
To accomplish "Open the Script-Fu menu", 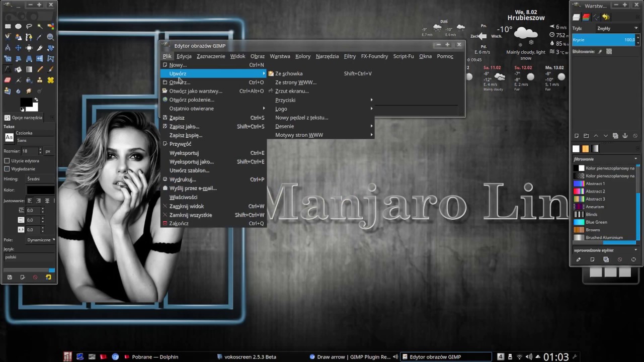I will tap(404, 56).
